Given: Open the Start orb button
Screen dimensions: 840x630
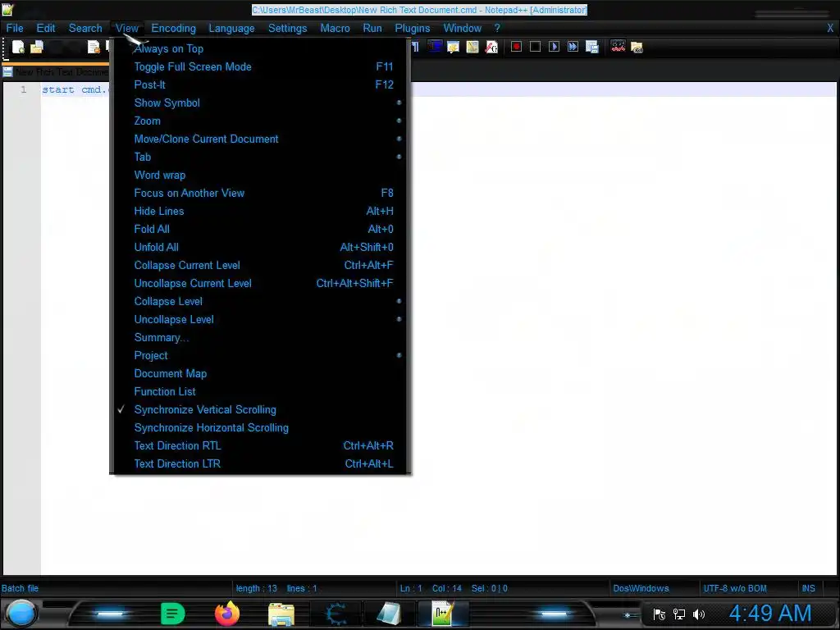Looking at the screenshot, I should point(21,614).
